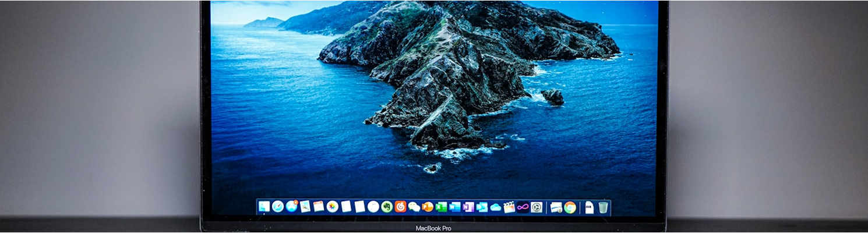868x233 pixels.
Task: Launch Microsoft OneNote
Action: pyautogui.click(x=468, y=207)
